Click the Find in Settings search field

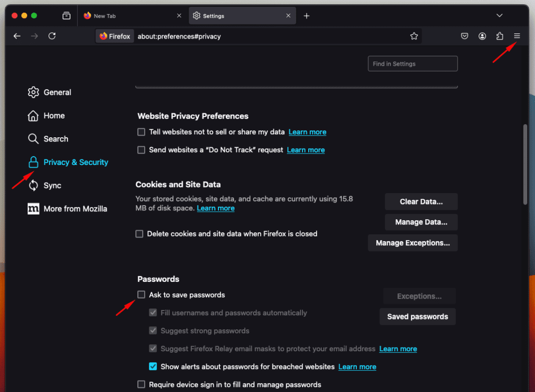(412, 64)
